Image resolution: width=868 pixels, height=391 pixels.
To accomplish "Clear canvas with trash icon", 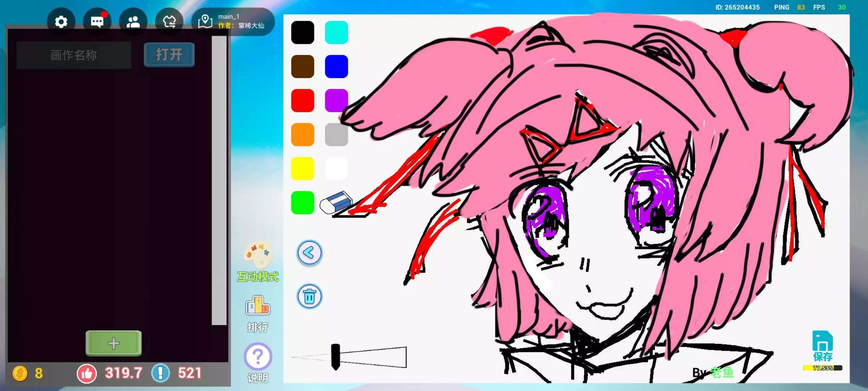I will pos(309,297).
